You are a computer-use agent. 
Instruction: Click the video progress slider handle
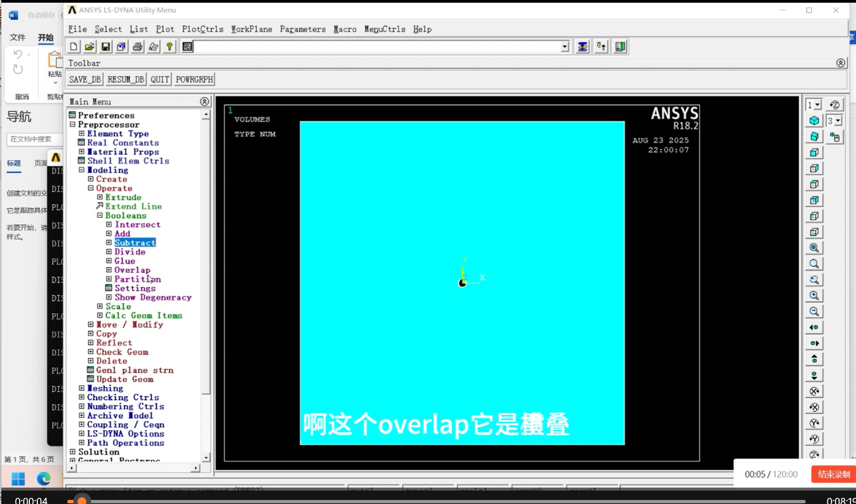[x=82, y=501]
